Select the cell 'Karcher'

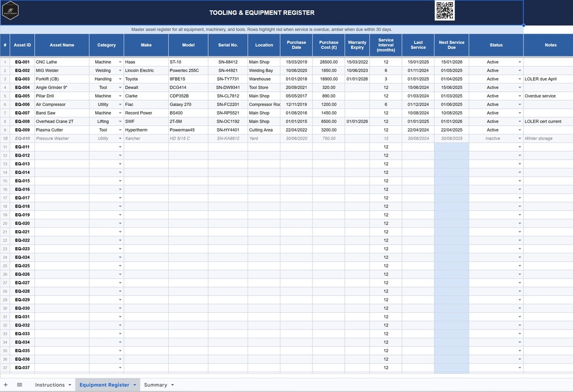(146, 138)
